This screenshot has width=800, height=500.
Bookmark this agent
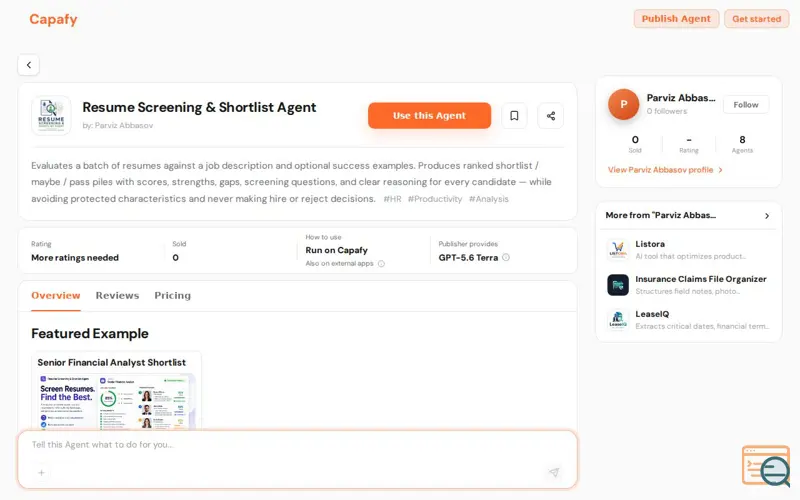point(514,116)
